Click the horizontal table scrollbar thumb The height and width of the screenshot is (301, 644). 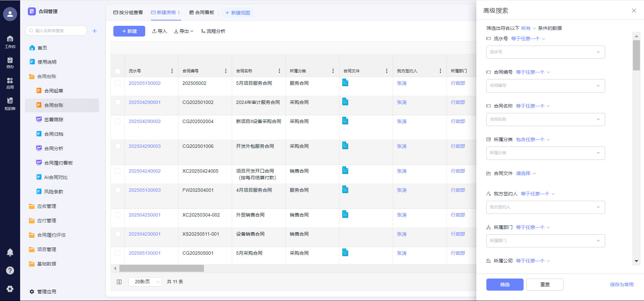click(161, 268)
